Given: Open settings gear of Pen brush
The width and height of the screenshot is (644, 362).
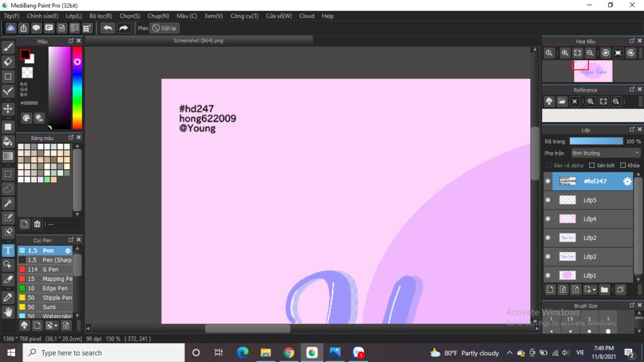Looking at the screenshot, I should [x=68, y=250].
